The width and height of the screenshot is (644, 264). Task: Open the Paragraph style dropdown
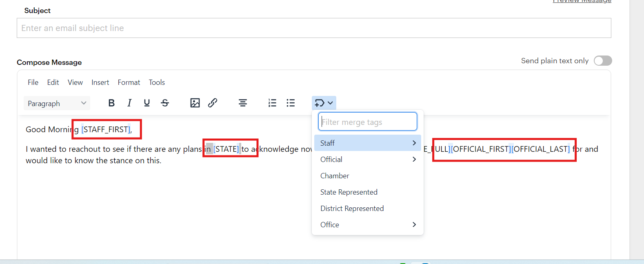point(57,103)
